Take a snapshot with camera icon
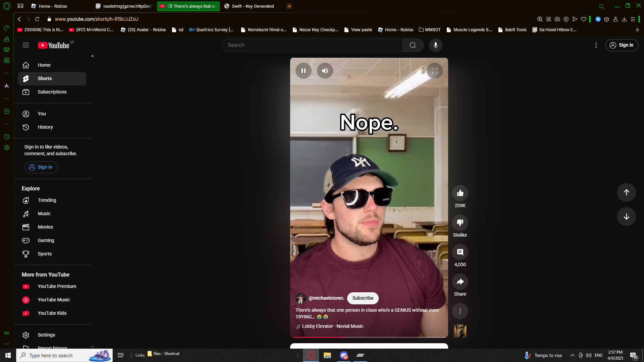This screenshot has height=362, width=644. pyautogui.click(x=557, y=19)
